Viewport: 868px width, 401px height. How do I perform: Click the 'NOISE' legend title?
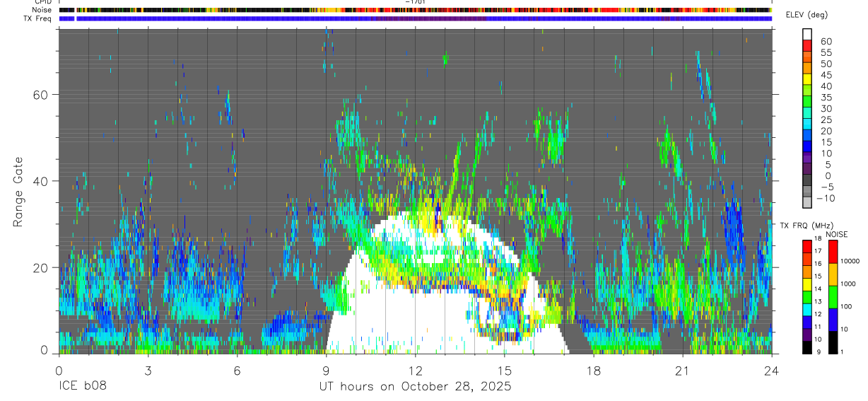pos(835,234)
